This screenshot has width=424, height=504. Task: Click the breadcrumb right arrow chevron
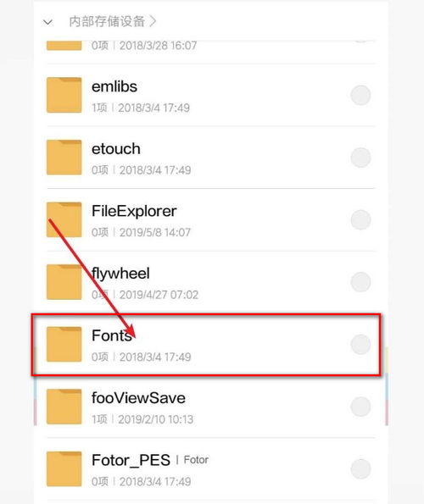pos(153,21)
